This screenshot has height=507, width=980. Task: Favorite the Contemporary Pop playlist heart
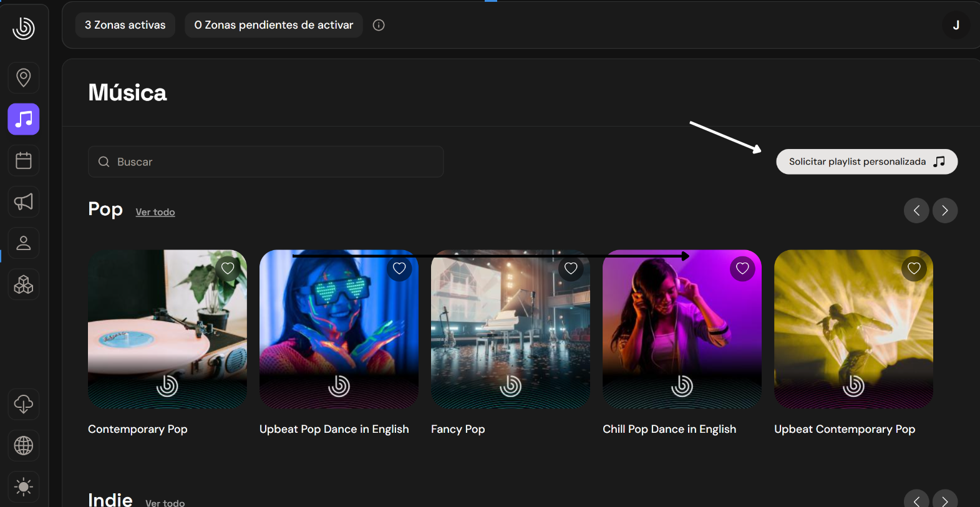pos(228,268)
